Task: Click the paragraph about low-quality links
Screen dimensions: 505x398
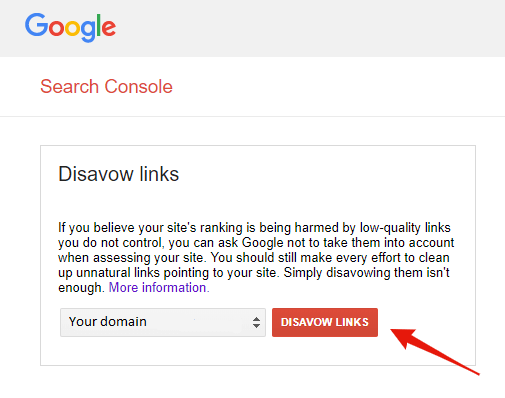Action: pyautogui.click(x=256, y=257)
